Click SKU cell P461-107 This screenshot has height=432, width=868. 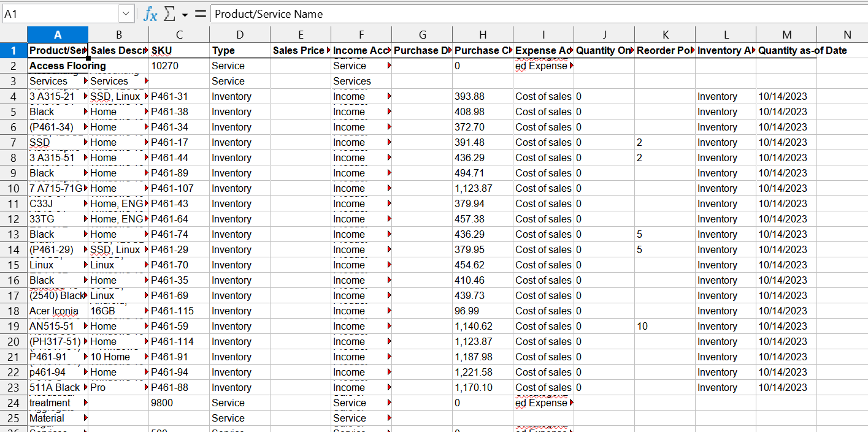[x=179, y=188]
